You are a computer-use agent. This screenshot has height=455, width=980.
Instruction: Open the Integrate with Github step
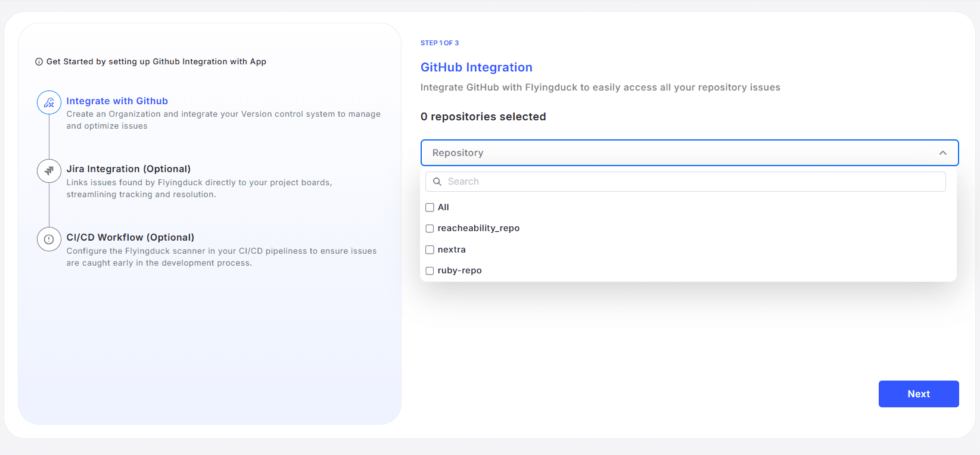pos(117,101)
